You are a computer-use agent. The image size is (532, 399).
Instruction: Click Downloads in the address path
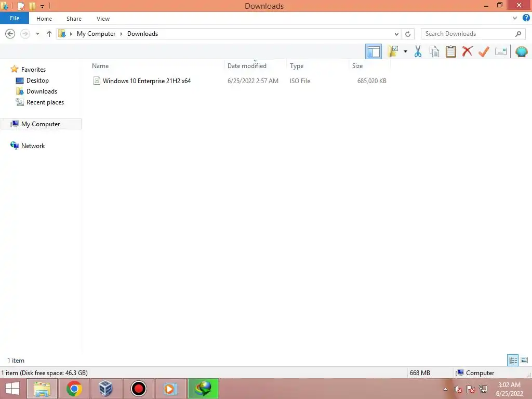(142, 34)
